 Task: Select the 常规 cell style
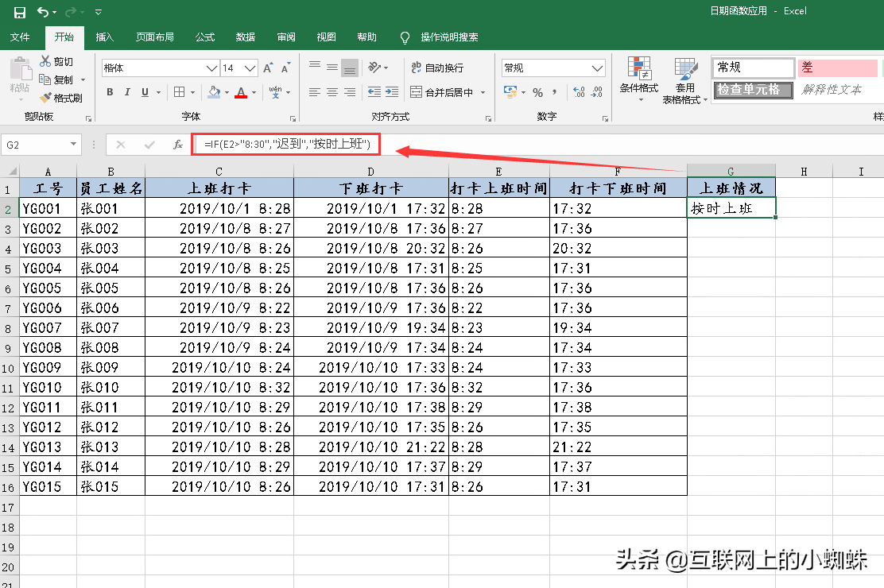pos(754,68)
